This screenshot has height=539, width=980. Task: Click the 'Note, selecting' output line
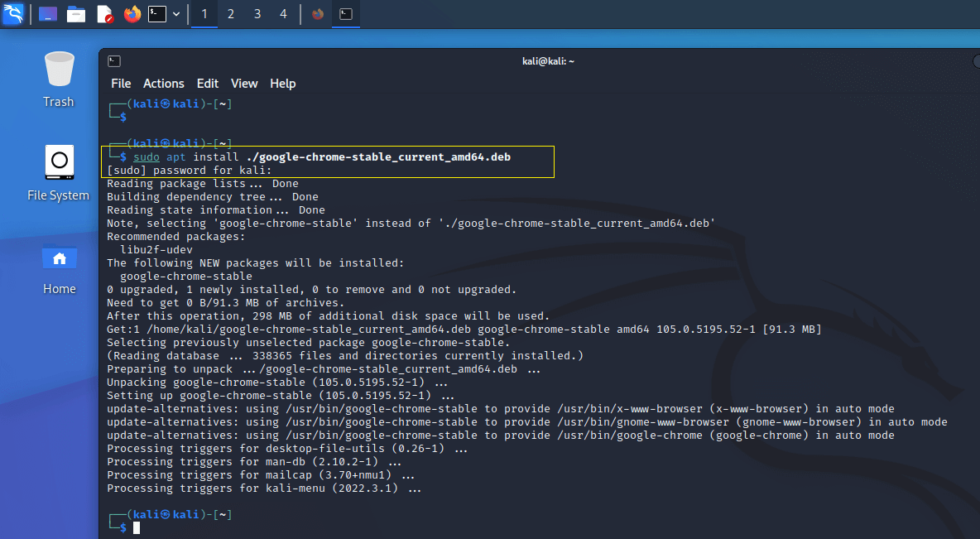411,224
